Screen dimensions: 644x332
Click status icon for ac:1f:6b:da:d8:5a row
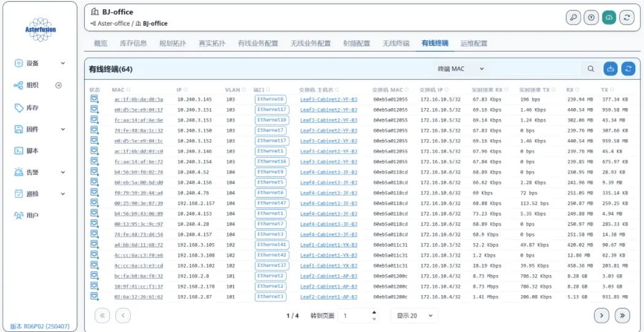pyautogui.click(x=95, y=99)
